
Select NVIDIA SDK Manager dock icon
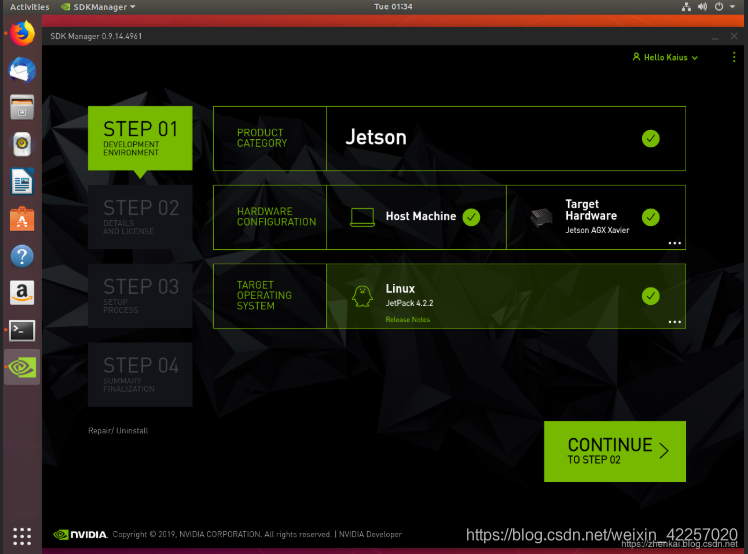(22, 367)
